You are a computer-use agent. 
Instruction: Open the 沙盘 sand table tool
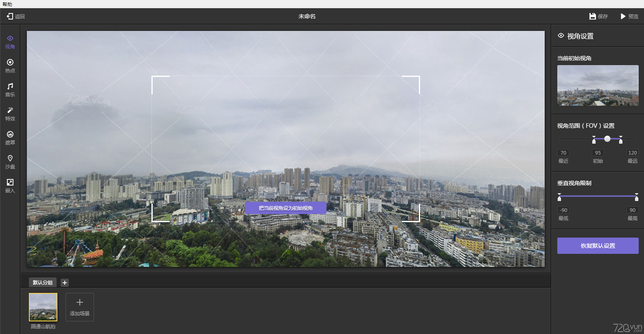pos(10,162)
